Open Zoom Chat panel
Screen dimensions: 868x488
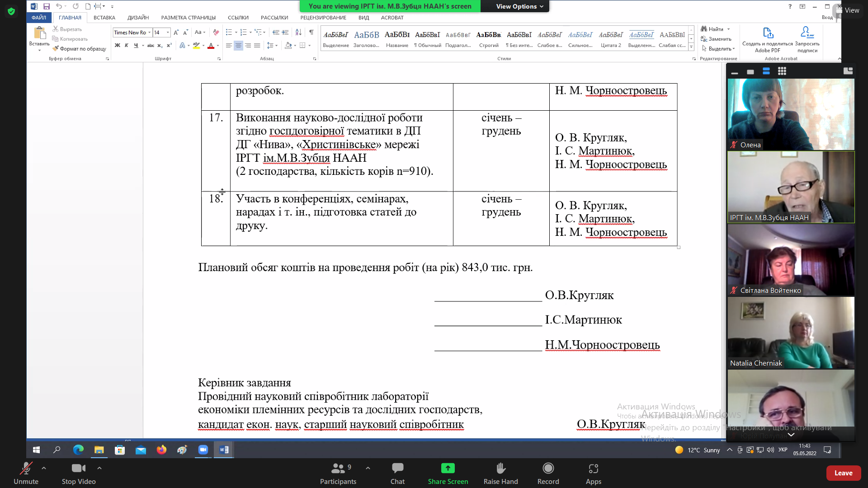tap(397, 473)
